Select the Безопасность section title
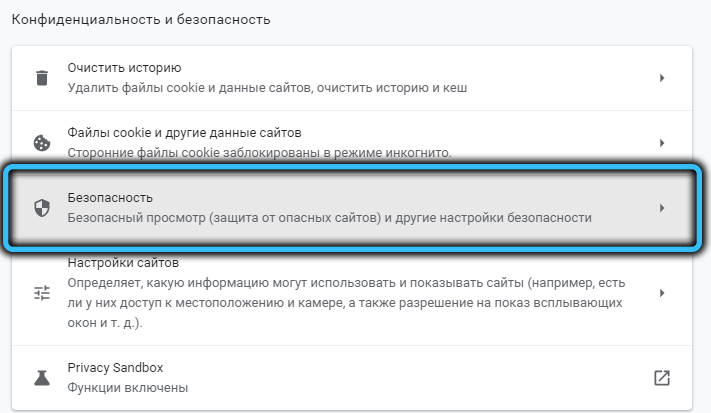The height and width of the screenshot is (413, 711). [110, 198]
